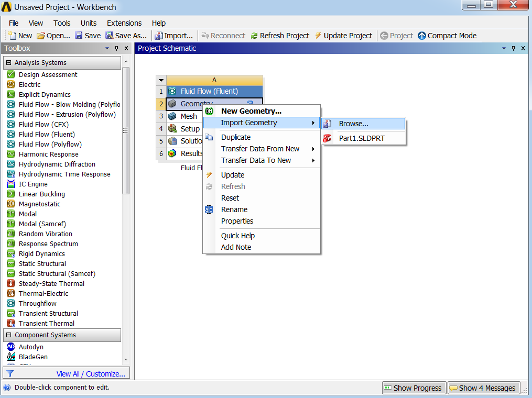Image resolution: width=532 pixels, height=398 pixels.
Task: Click Toolbox scrollbar down arrow
Action: (126, 360)
